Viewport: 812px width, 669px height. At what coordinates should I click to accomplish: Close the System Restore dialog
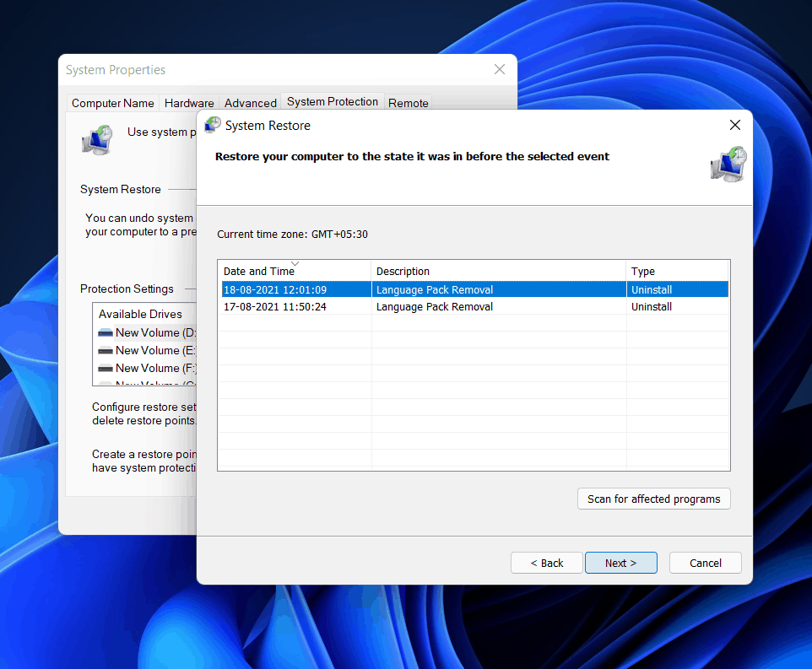coord(735,125)
